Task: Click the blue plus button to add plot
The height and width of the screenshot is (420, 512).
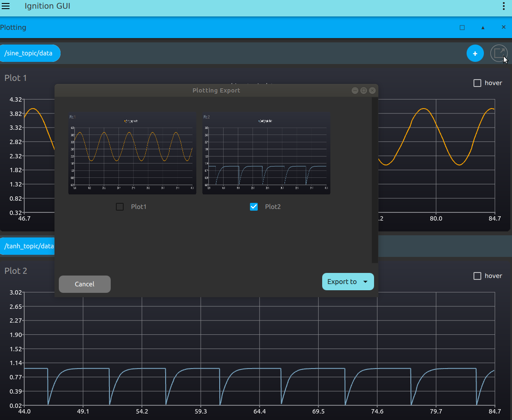Action: click(475, 53)
